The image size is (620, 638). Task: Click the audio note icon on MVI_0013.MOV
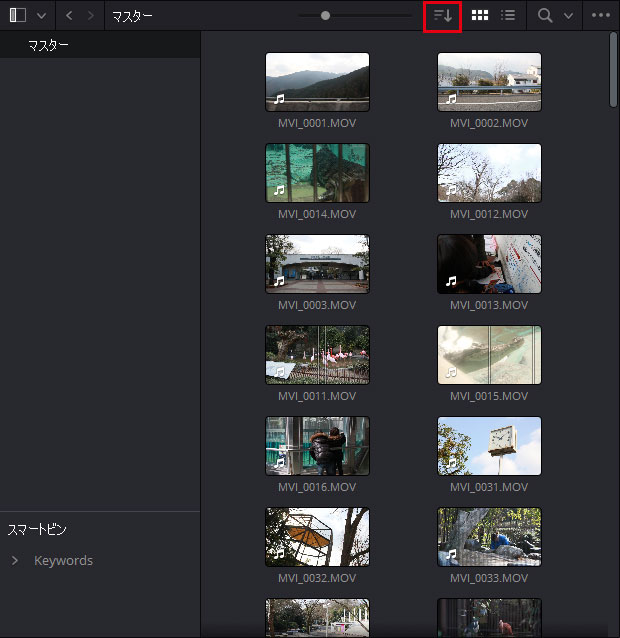coord(451,282)
